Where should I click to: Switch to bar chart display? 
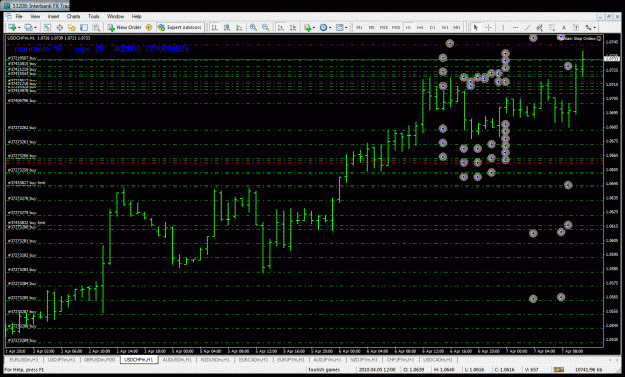[214, 27]
